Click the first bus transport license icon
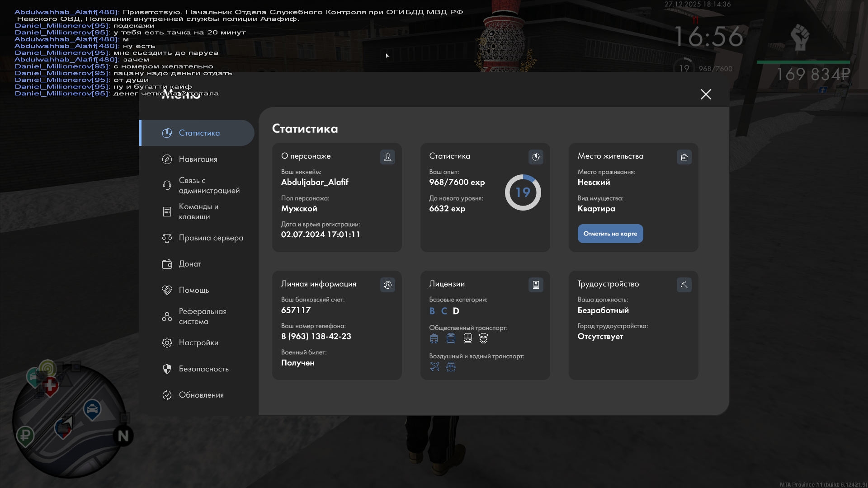The image size is (868, 488). click(434, 338)
